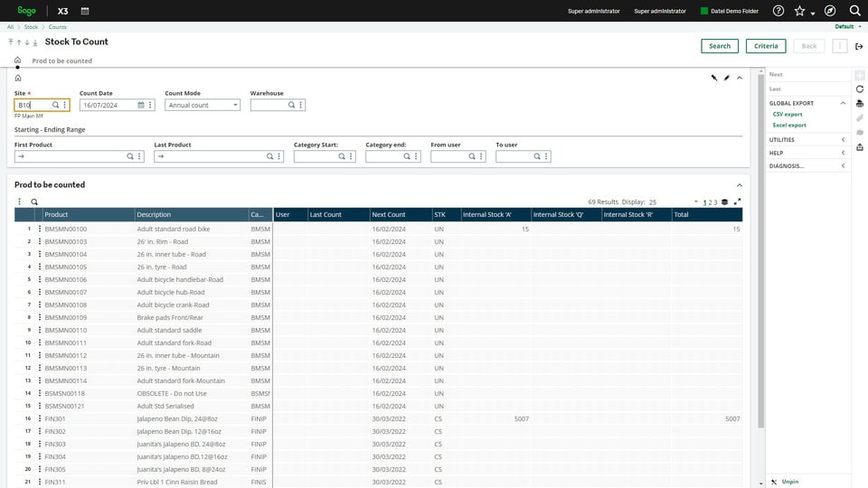
Task: Open row actions for FIN301
Action: pos(39,418)
